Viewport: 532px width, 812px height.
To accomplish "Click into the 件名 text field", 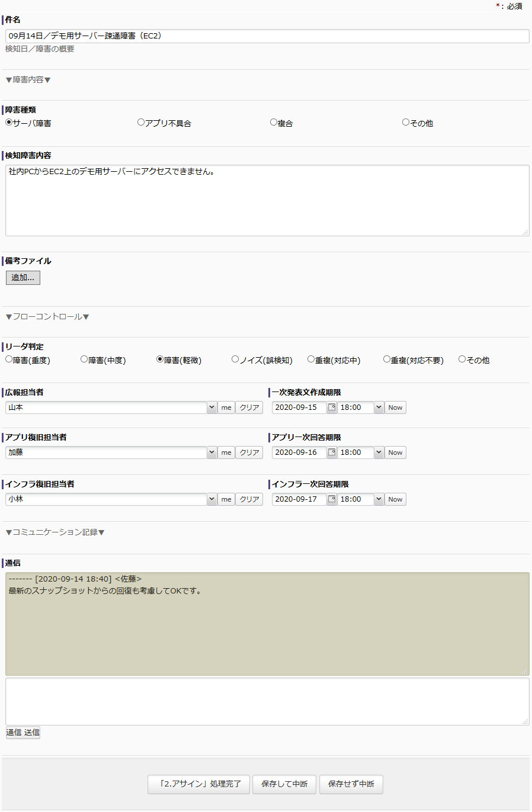I will click(x=267, y=36).
